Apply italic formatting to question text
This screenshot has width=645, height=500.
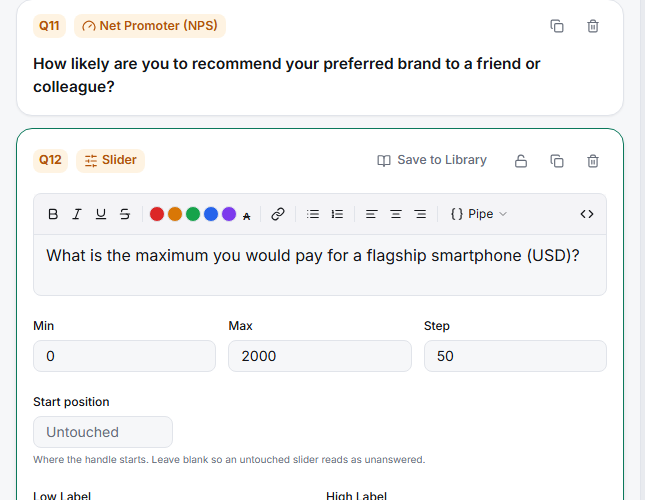pyautogui.click(x=77, y=214)
